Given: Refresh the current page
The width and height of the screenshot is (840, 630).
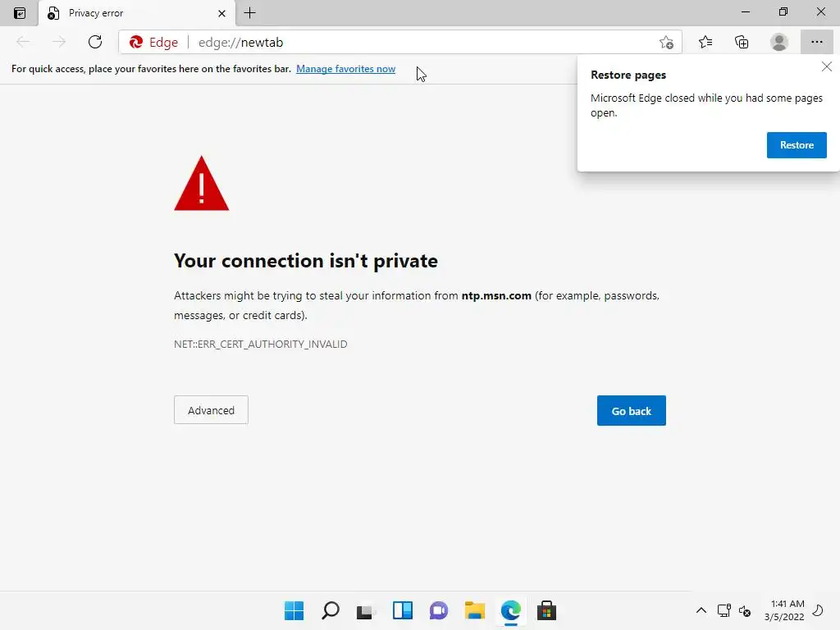Looking at the screenshot, I should (95, 42).
